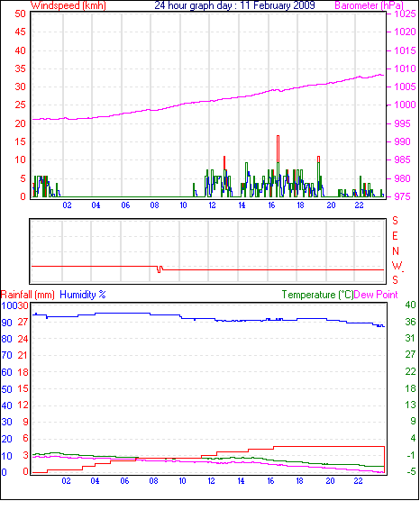This screenshot has height=510, width=420.
Task: Click the Dew Point legend label
Action: click(x=376, y=295)
